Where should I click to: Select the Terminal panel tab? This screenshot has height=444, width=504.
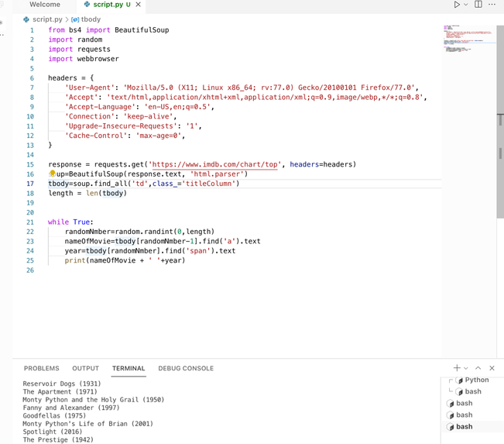tap(129, 368)
